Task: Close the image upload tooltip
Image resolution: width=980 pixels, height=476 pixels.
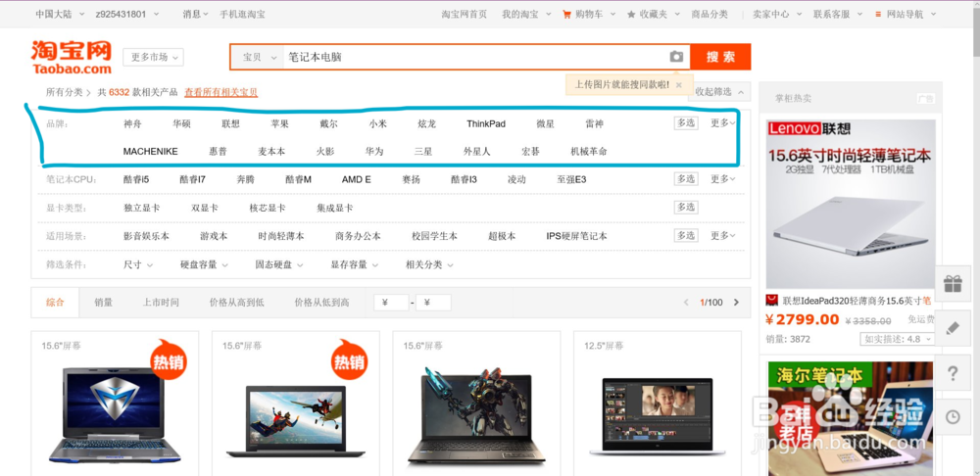Action: point(679,84)
